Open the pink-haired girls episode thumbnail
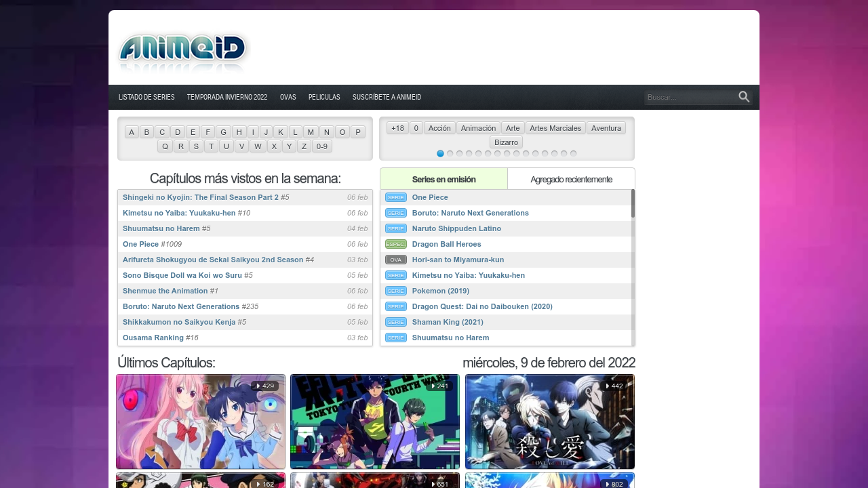868x488 pixels. pyautogui.click(x=201, y=422)
